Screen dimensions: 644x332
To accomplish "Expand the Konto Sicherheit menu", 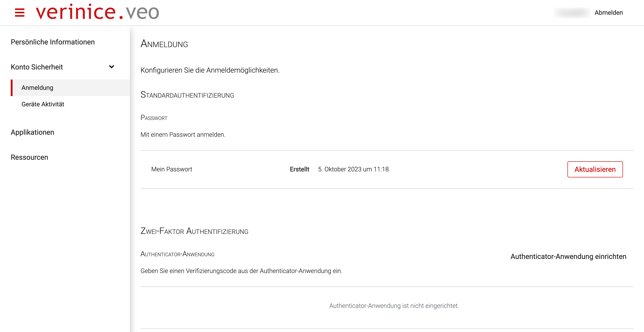I will click(x=38, y=67).
